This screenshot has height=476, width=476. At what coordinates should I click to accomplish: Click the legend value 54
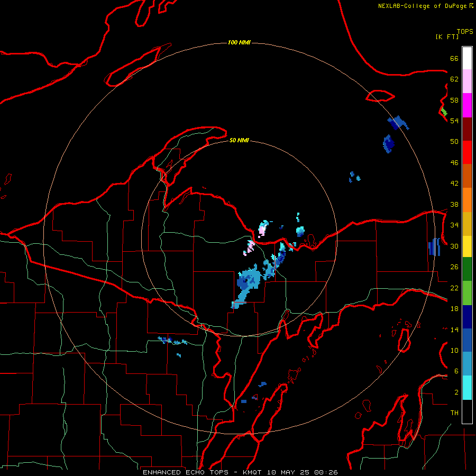click(454, 121)
